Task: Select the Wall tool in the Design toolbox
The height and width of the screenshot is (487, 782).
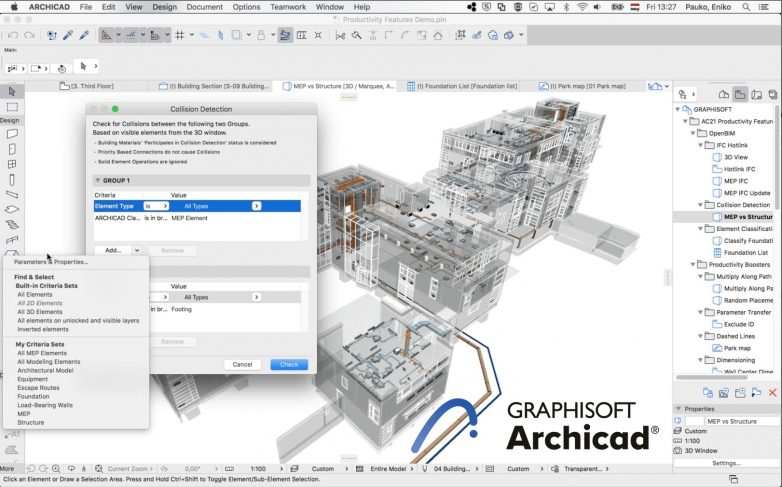Action: (x=12, y=134)
